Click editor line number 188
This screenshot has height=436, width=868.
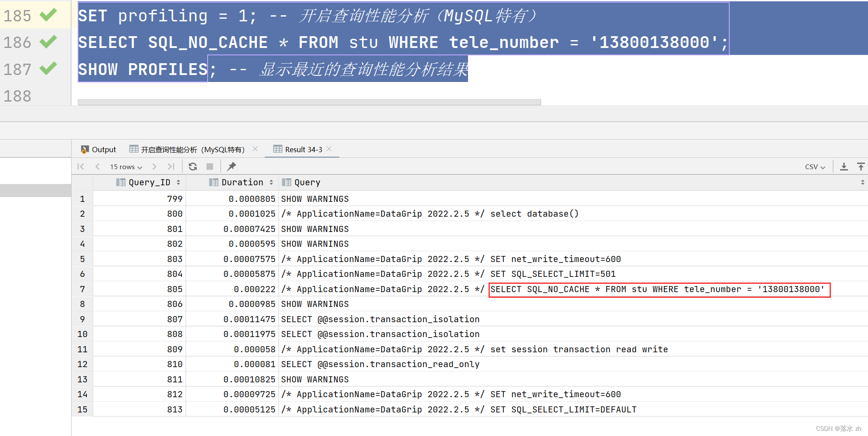pyautogui.click(x=17, y=96)
